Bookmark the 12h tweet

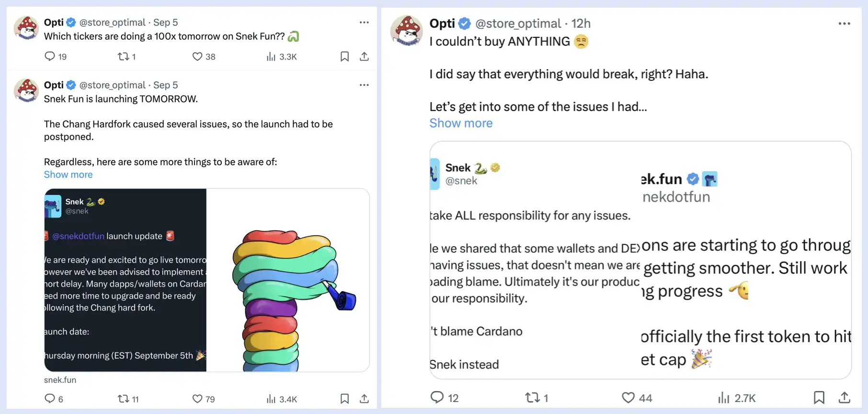point(819,397)
